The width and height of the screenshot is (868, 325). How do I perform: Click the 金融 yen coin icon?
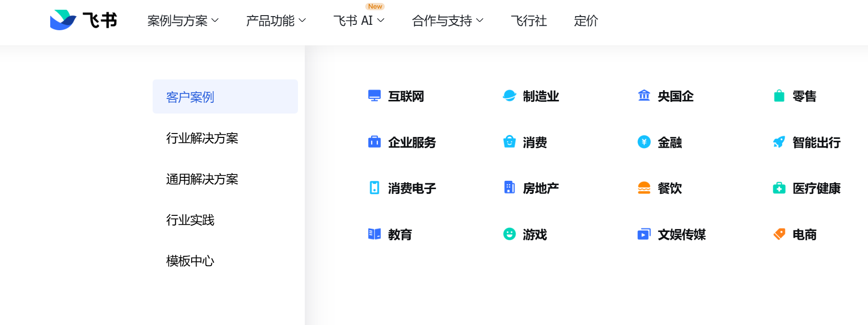click(x=644, y=142)
